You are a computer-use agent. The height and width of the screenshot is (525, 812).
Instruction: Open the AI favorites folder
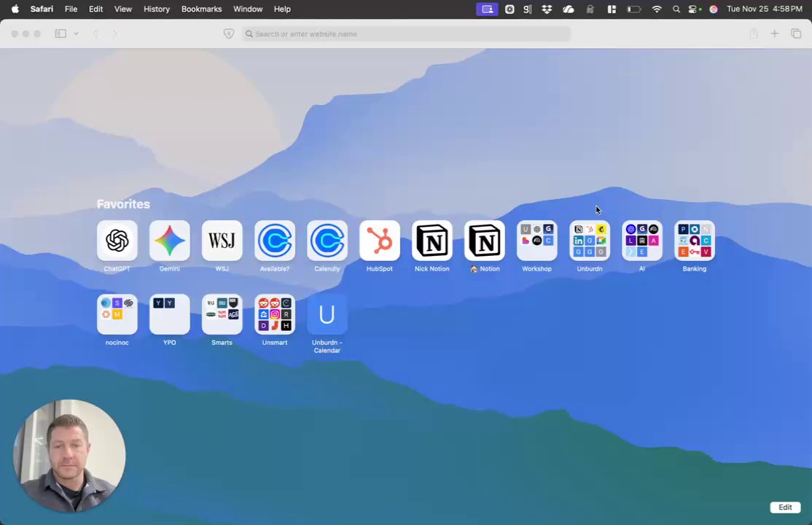[642, 241]
